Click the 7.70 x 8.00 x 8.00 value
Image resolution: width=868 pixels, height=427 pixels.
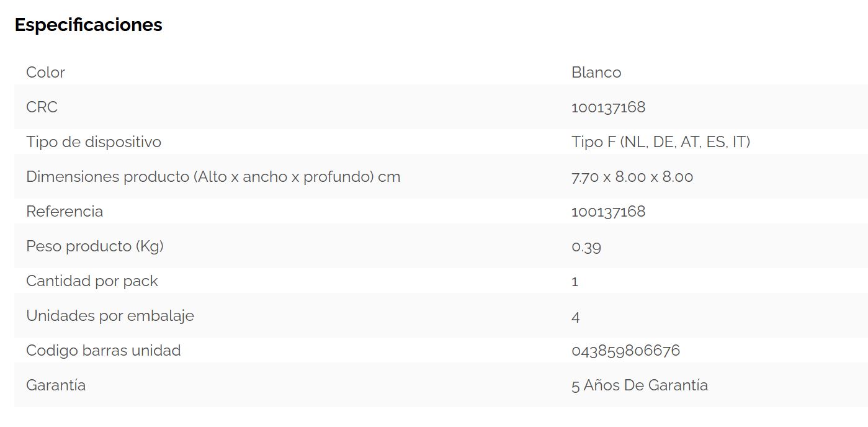(632, 177)
